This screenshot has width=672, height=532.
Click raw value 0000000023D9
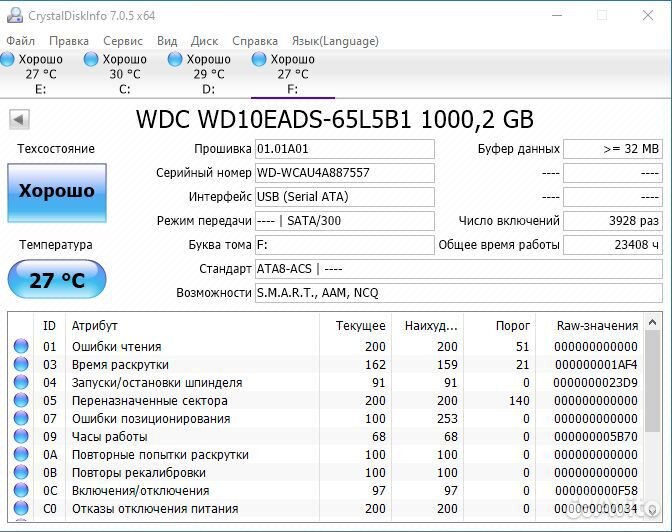pos(596,383)
